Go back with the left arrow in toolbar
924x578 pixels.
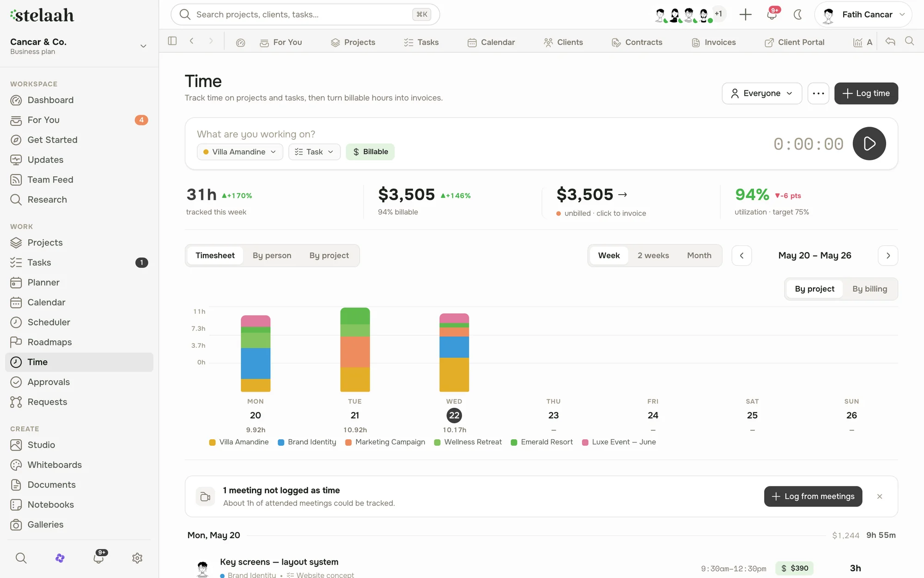(x=191, y=41)
